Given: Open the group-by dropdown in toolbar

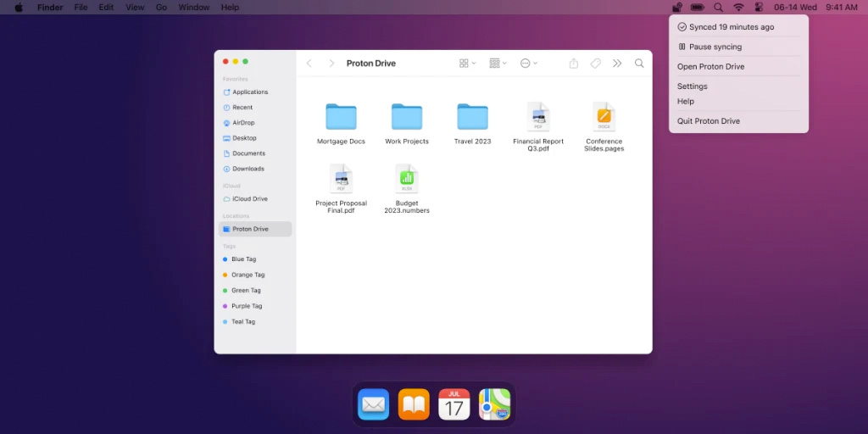Looking at the screenshot, I should (x=498, y=64).
